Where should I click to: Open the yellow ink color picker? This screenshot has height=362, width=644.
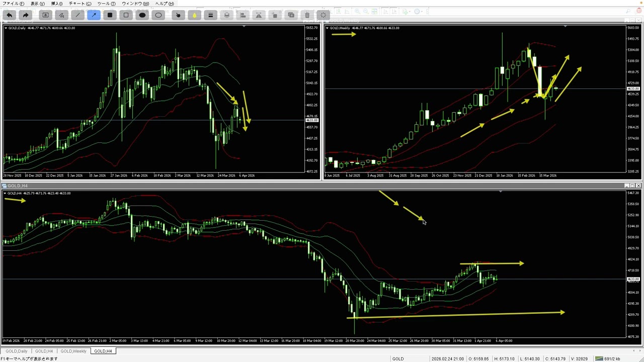194,15
